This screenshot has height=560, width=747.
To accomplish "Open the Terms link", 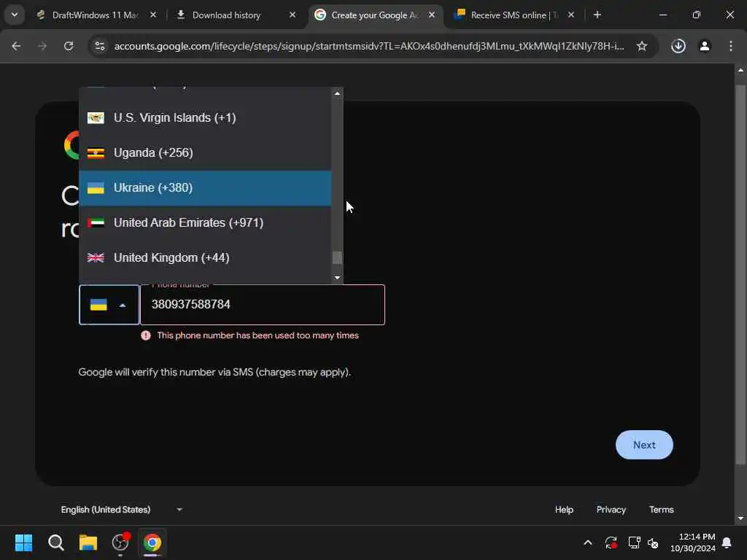I will [661, 510].
